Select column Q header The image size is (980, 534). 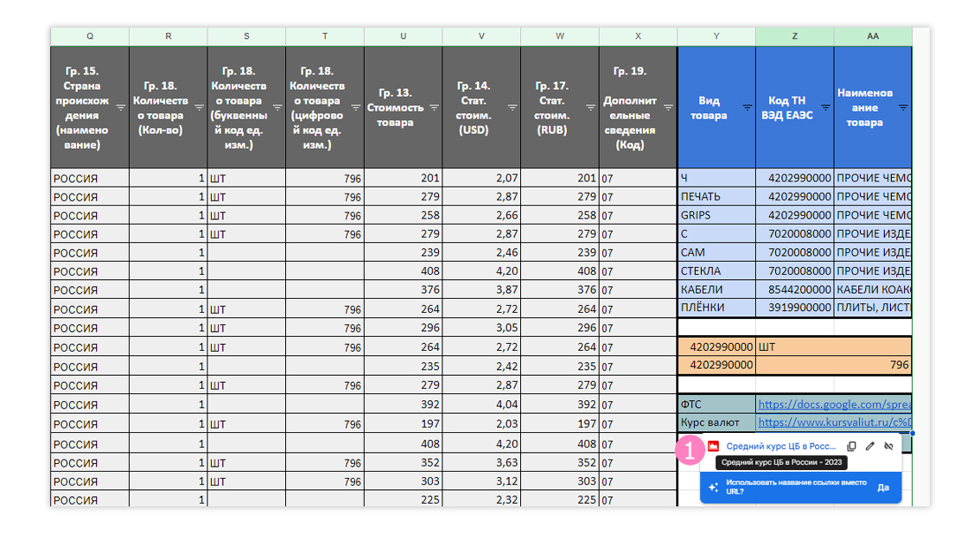90,36
